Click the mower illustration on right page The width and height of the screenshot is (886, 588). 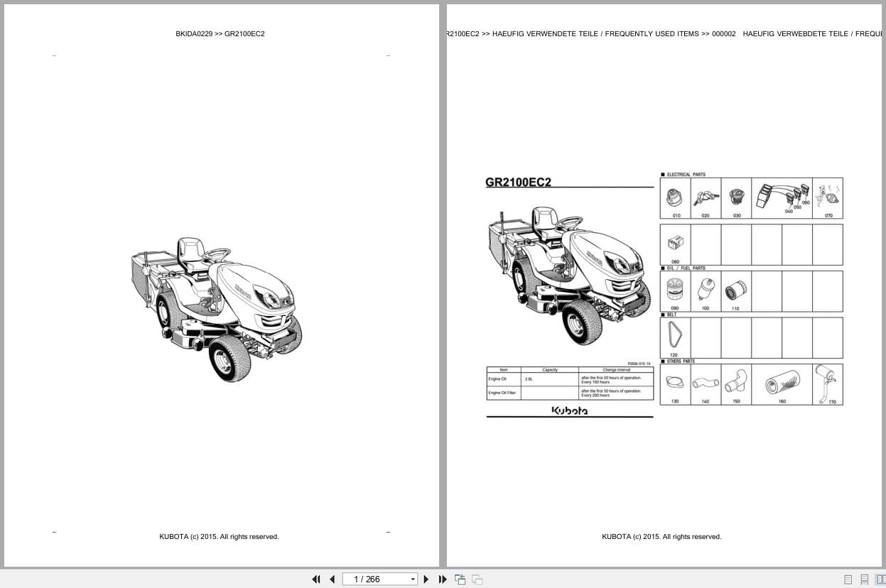tap(570, 276)
